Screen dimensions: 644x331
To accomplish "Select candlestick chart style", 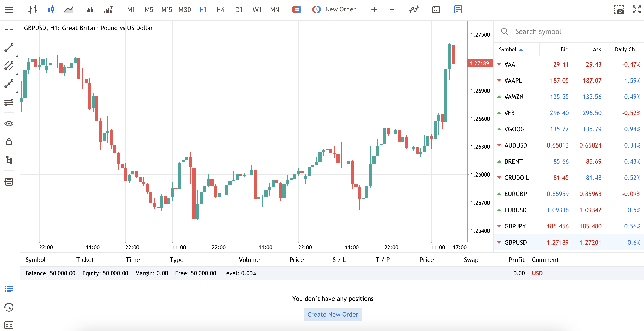I will 51,9.
